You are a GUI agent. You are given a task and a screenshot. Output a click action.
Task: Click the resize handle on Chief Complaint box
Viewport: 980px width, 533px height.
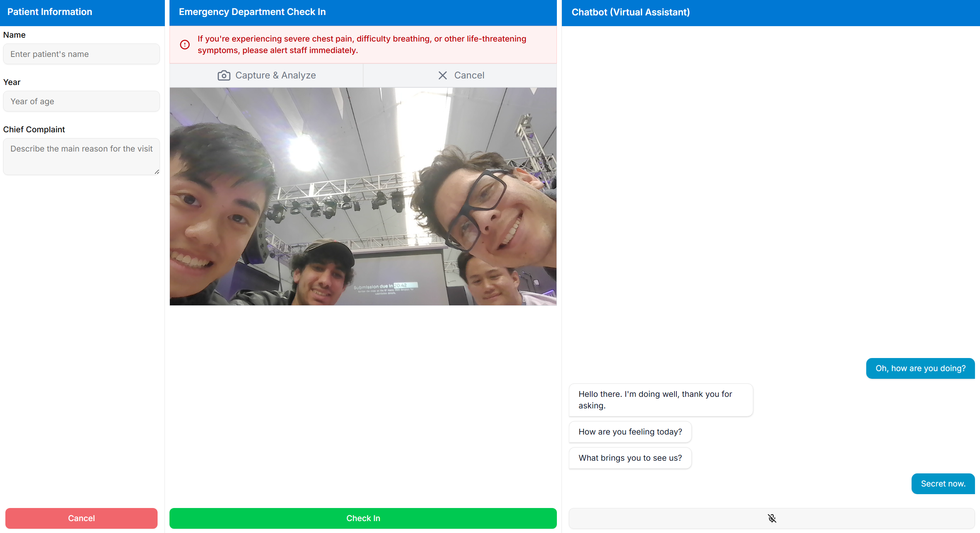click(157, 172)
